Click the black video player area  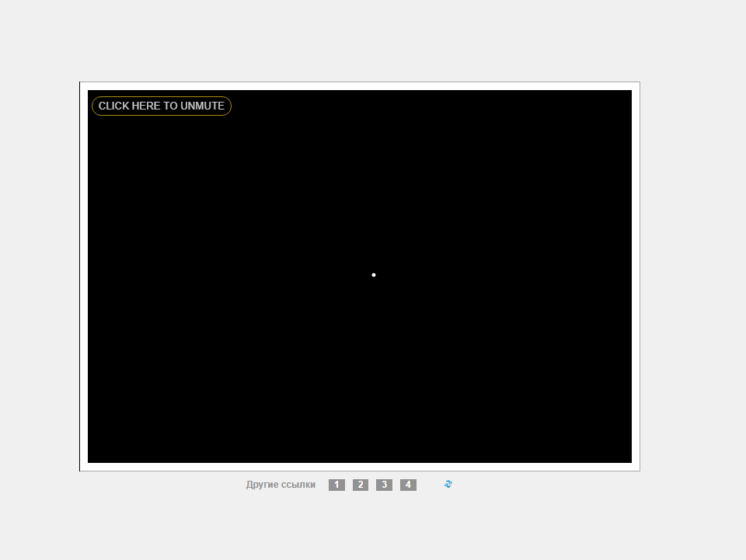coord(360,277)
